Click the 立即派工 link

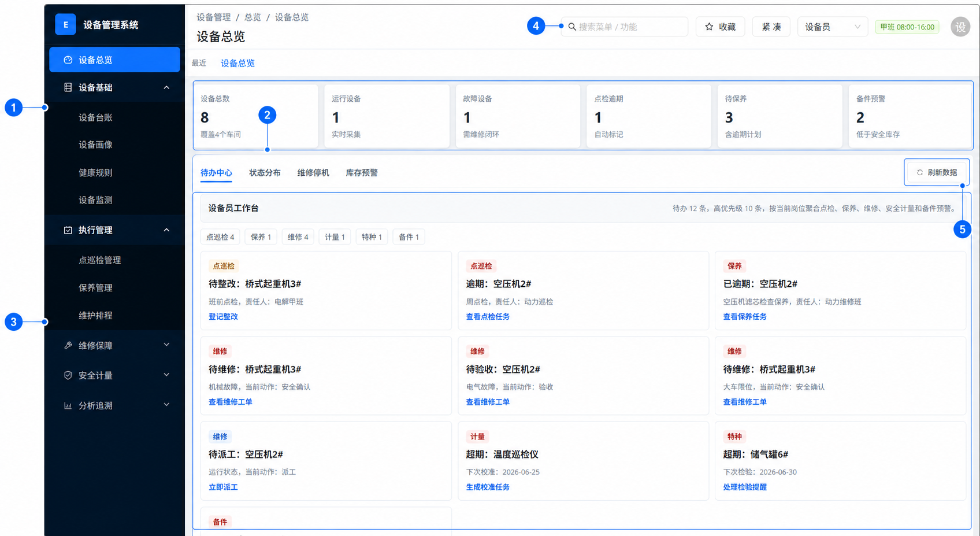[223, 487]
